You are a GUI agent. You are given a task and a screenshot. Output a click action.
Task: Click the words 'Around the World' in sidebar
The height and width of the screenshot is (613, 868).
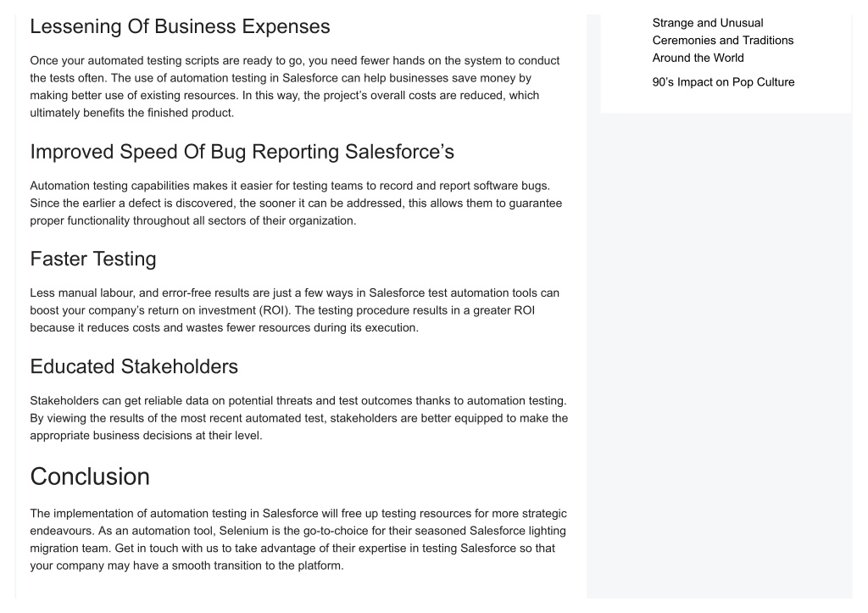(698, 59)
